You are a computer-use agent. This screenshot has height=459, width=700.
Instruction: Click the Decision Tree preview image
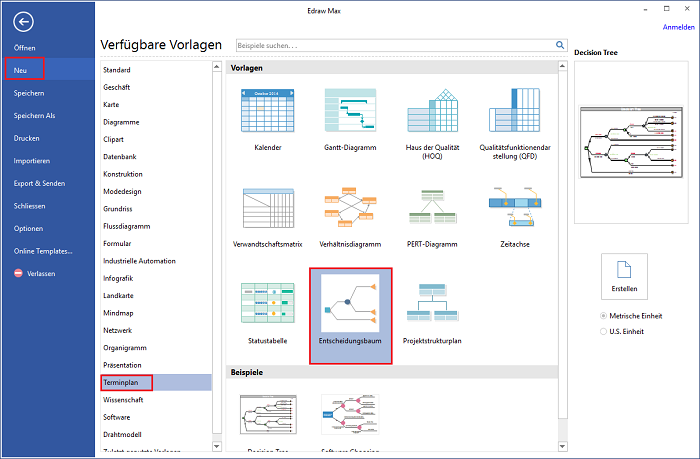pyautogui.click(x=631, y=142)
